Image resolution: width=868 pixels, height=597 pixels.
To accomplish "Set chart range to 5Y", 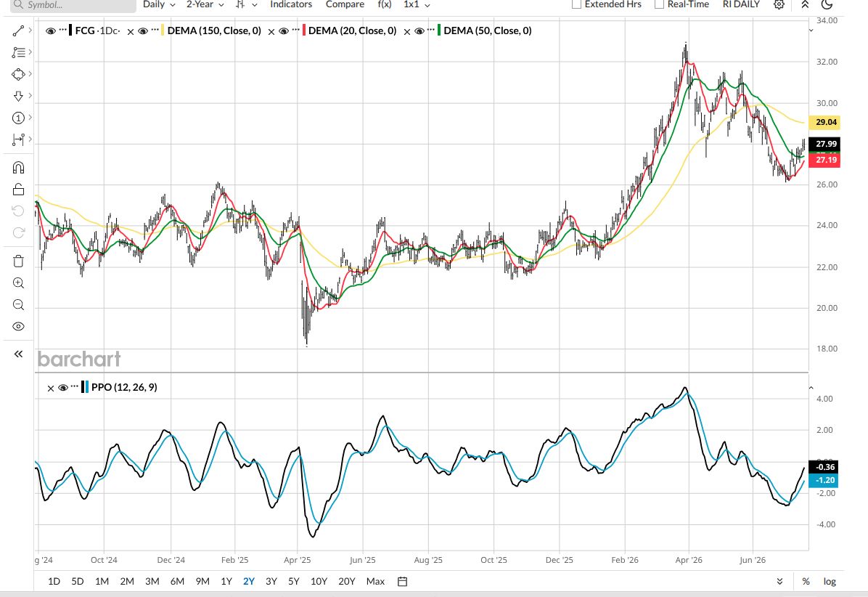I will 293,582.
